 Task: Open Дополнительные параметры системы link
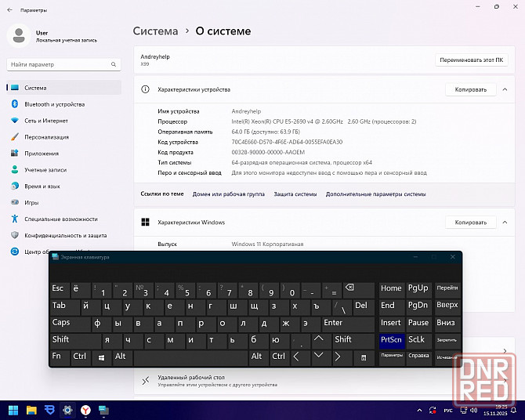(x=375, y=194)
